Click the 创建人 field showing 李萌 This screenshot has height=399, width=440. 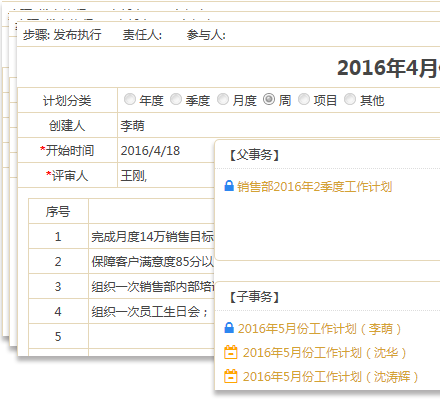pos(279,126)
